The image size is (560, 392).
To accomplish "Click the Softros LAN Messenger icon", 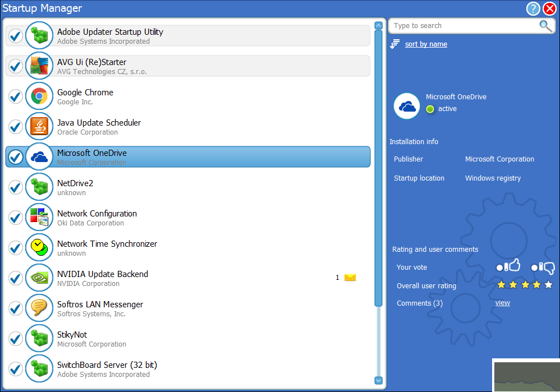I will coord(39,308).
